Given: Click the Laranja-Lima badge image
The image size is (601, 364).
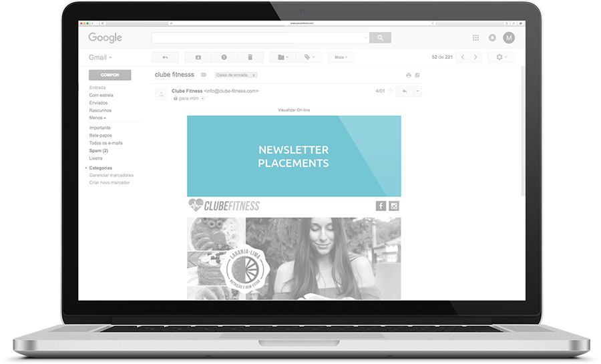Looking at the screenshot, I should pos(245,269).
